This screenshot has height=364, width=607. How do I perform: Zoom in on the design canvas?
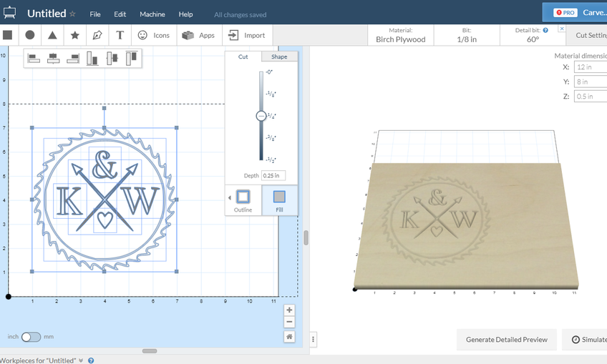pos(289,310)
